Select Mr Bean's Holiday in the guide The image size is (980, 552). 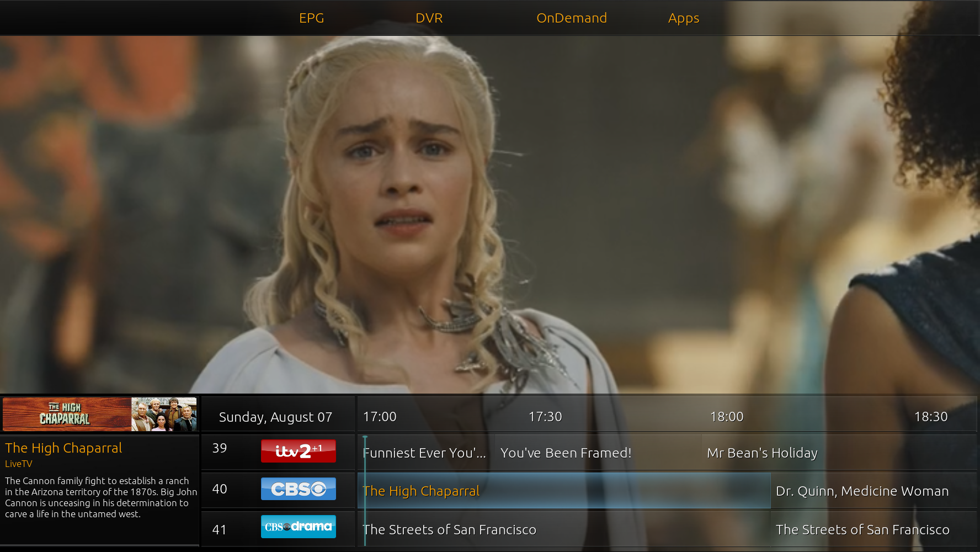click(839, 453)
